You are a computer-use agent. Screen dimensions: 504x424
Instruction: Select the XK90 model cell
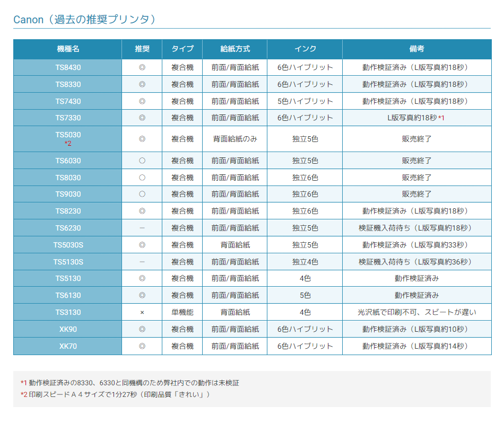click(68, 329)
